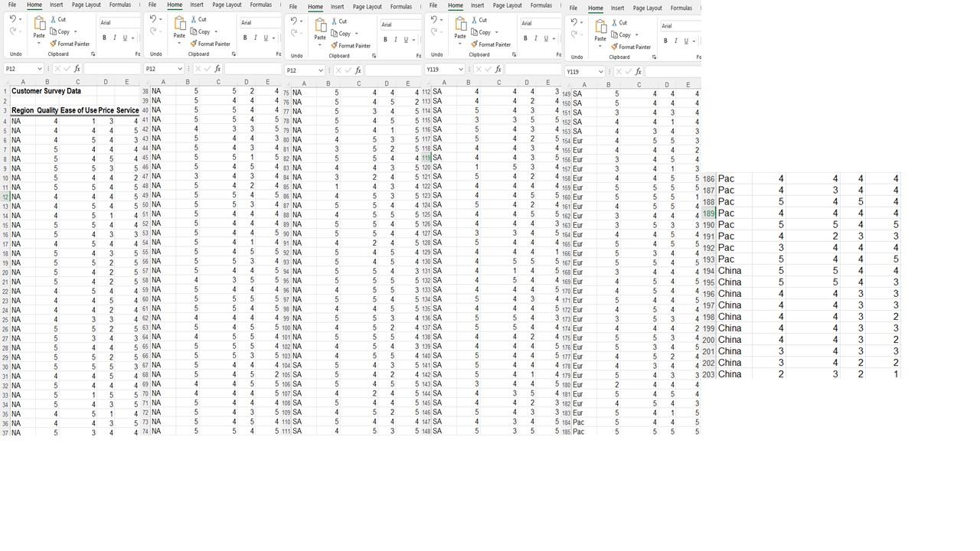Click the Copy icon
The image size is (980, 551).
click(x=51, y=31)
